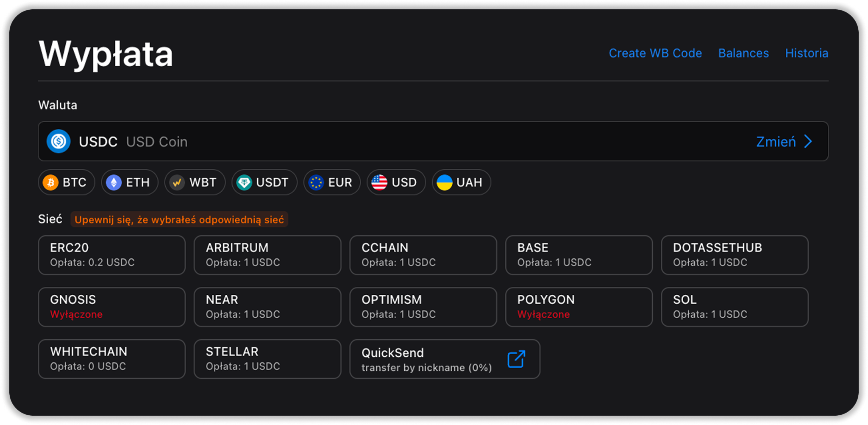Open the Balances page link

pos(743,53)
